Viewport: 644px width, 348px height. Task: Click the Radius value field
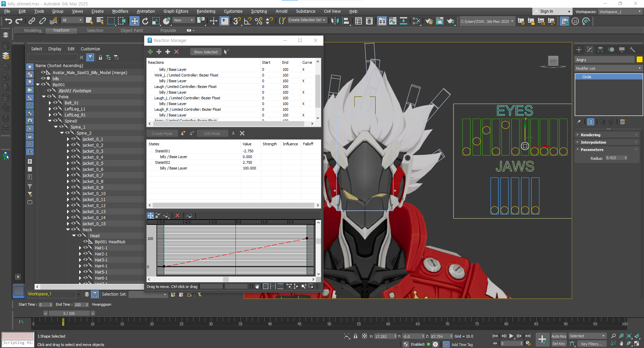[614, 158]
